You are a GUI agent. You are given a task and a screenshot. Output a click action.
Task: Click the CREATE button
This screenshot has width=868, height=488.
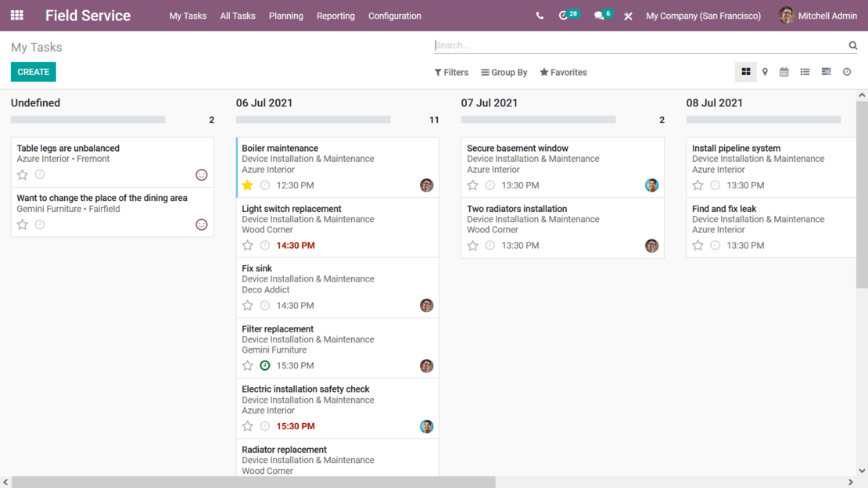(x=33, y=71)
